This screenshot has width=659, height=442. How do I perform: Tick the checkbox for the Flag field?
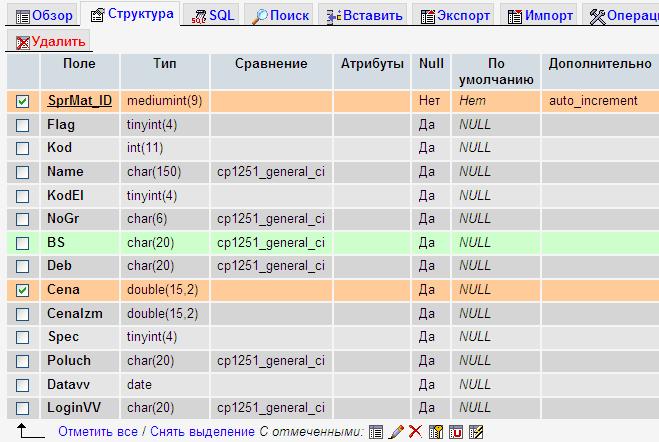point(23,125)
